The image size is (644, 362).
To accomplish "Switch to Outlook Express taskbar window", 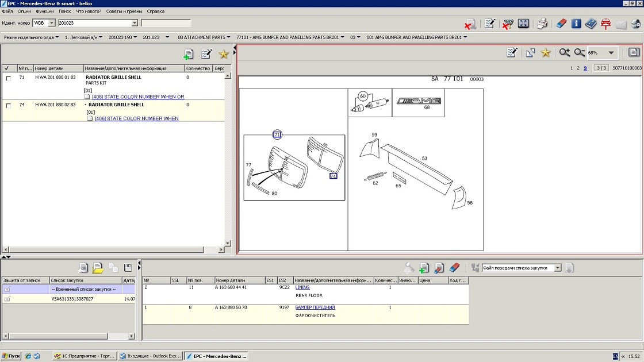I will tap(150, 356).
